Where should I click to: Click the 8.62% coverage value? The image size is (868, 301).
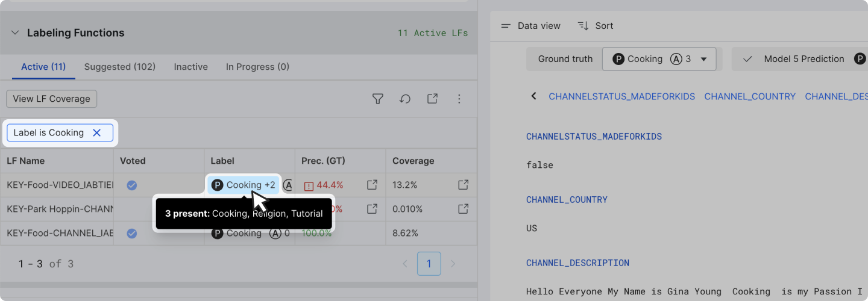point(405,233)
